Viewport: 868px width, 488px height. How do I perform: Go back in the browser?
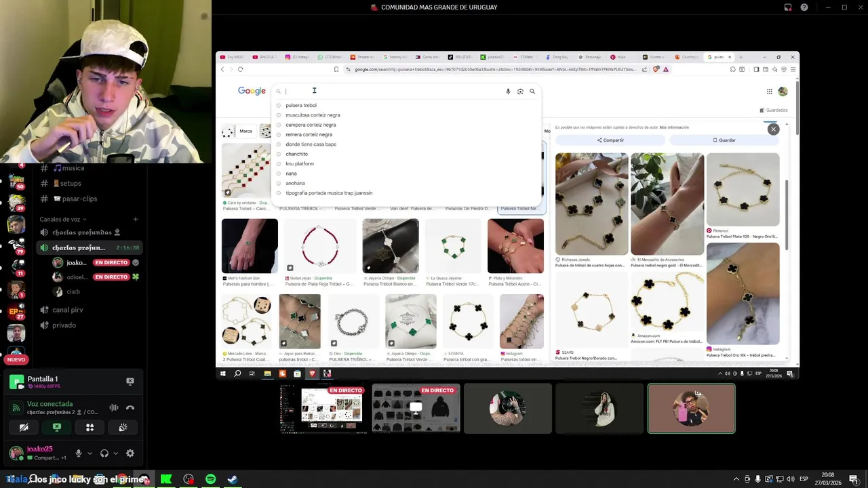(x=222, y=69)
